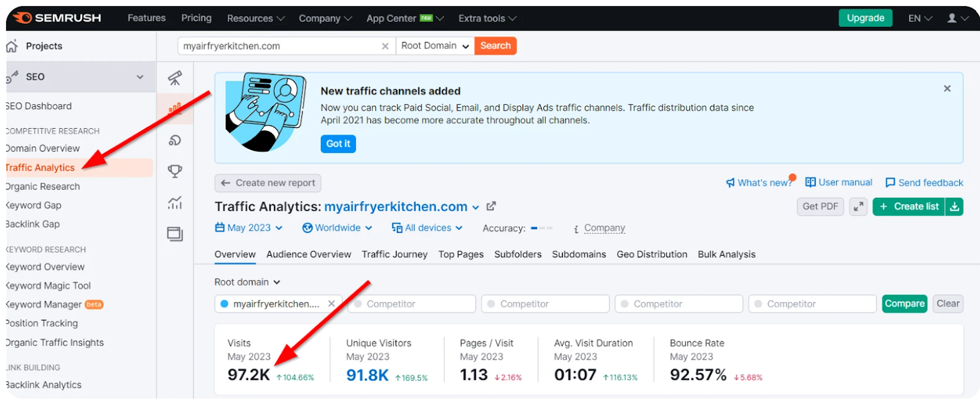
Task: Expand the Root domain scope dropdown
Action: (x=247, y=282)
